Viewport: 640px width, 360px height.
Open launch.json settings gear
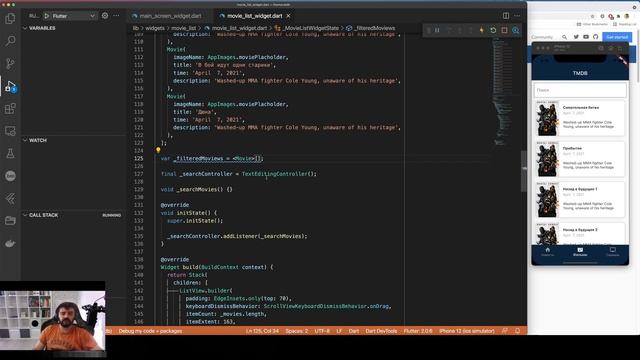point(105,16)
